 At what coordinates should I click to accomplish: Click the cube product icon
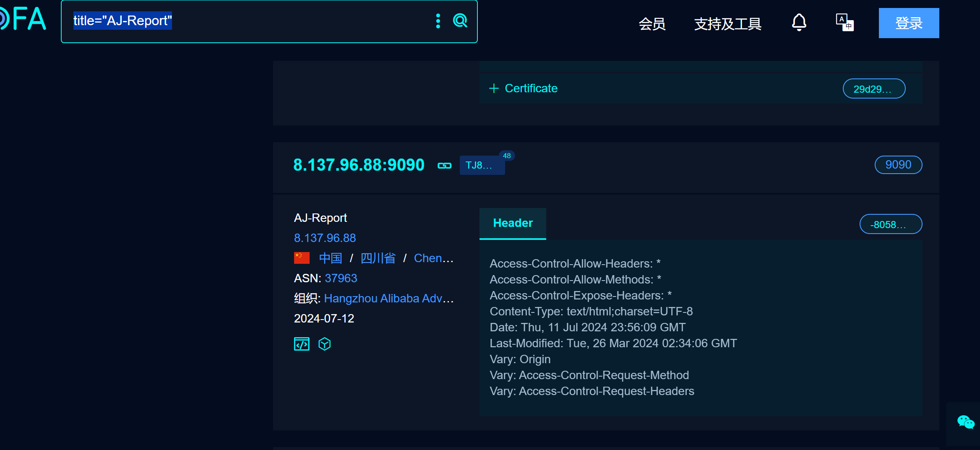click(325, 343)
